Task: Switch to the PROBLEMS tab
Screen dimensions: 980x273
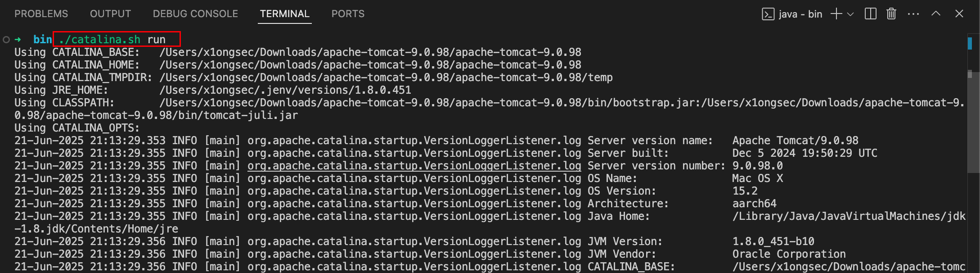Action: pyautogui.click(x=41, y=14)
